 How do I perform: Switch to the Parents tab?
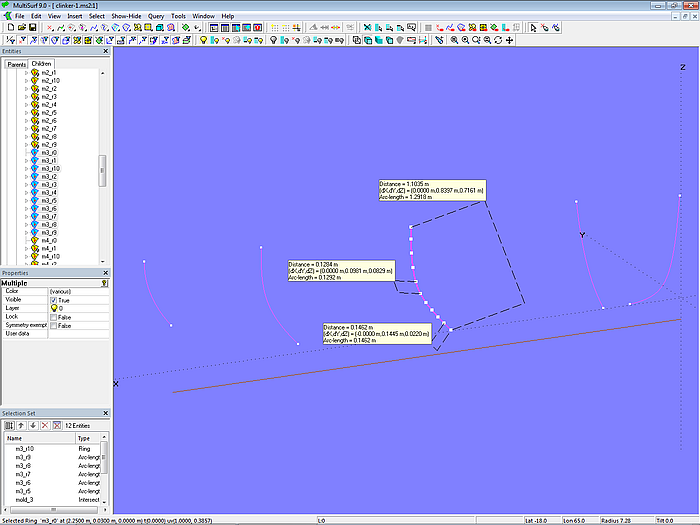pos(17,64)
